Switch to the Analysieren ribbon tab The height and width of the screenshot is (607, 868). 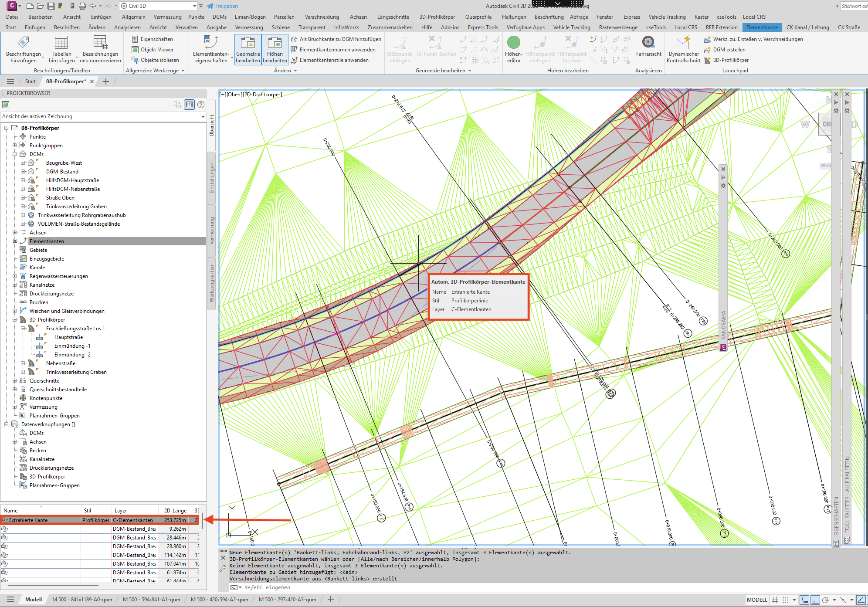(127, 27)
